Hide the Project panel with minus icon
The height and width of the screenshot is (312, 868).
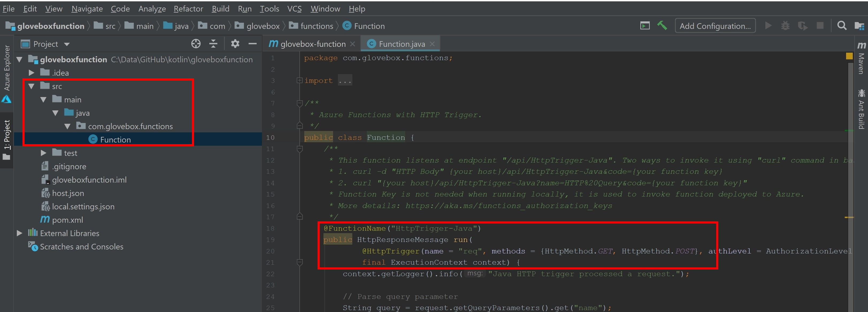point(252,44)
